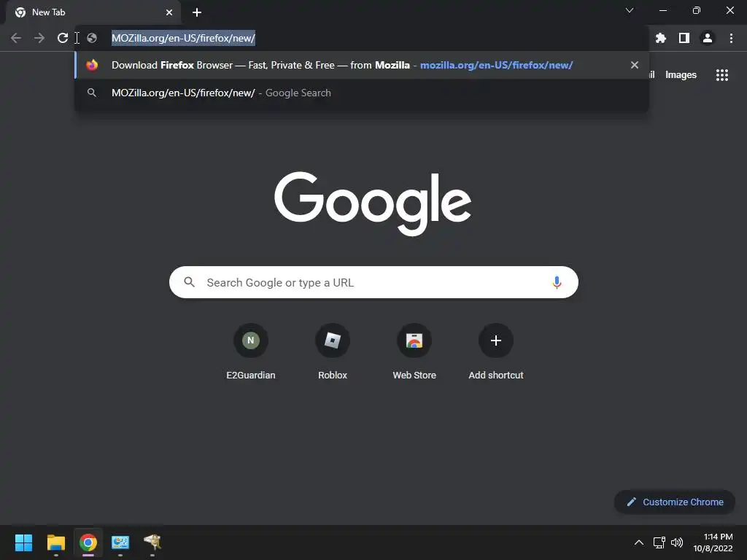The image size is (747, 560).
Task: Reload the page with refresh icon
Action: [x=63, y=38]
